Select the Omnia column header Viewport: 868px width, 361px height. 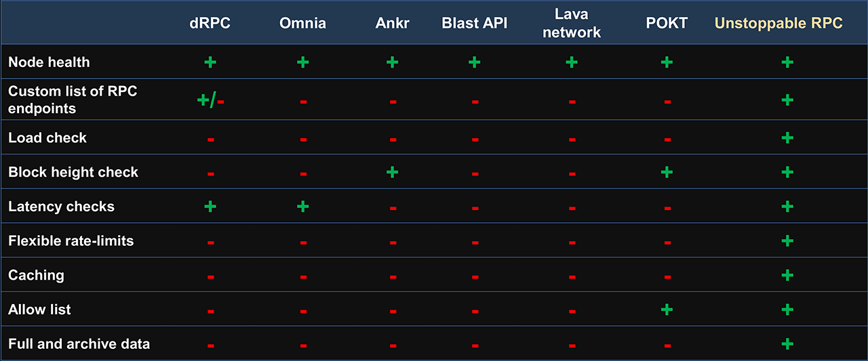pyautogui.click(x=303, y=23)
